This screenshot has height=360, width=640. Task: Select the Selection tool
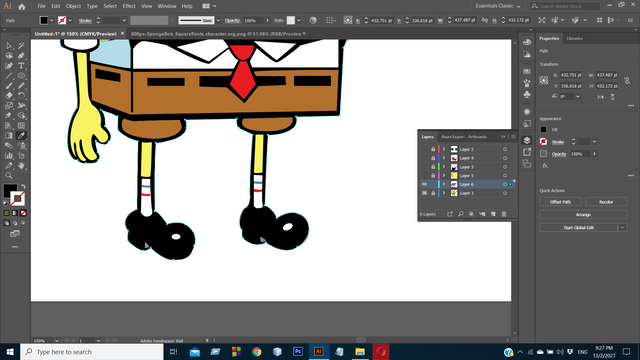pyautogui.click(x=9, y=46)
